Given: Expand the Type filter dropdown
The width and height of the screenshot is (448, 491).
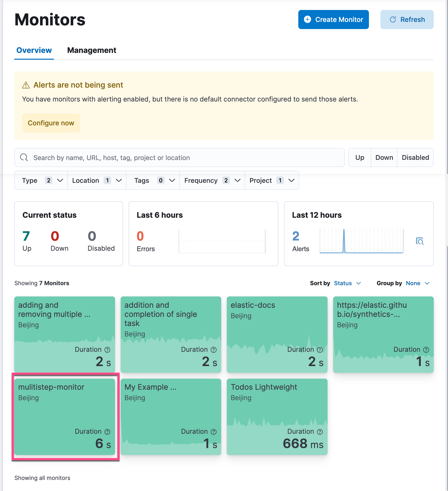Looking at the screenshot, I should click(41, 180).
